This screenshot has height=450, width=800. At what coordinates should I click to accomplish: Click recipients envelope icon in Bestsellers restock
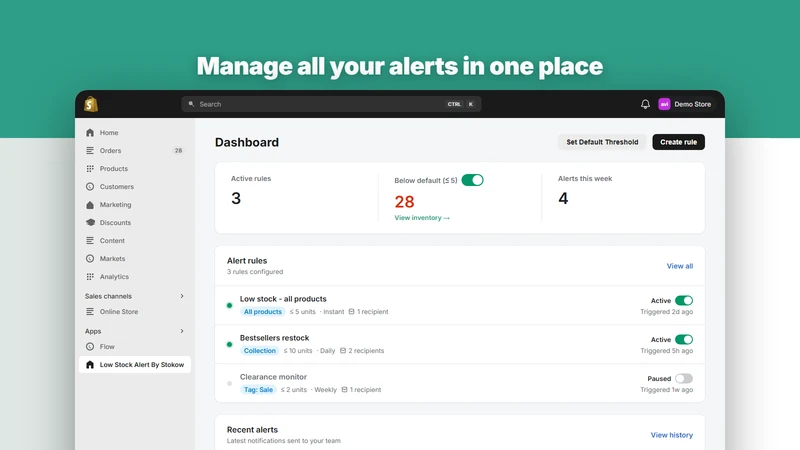(x=343, y=351)
